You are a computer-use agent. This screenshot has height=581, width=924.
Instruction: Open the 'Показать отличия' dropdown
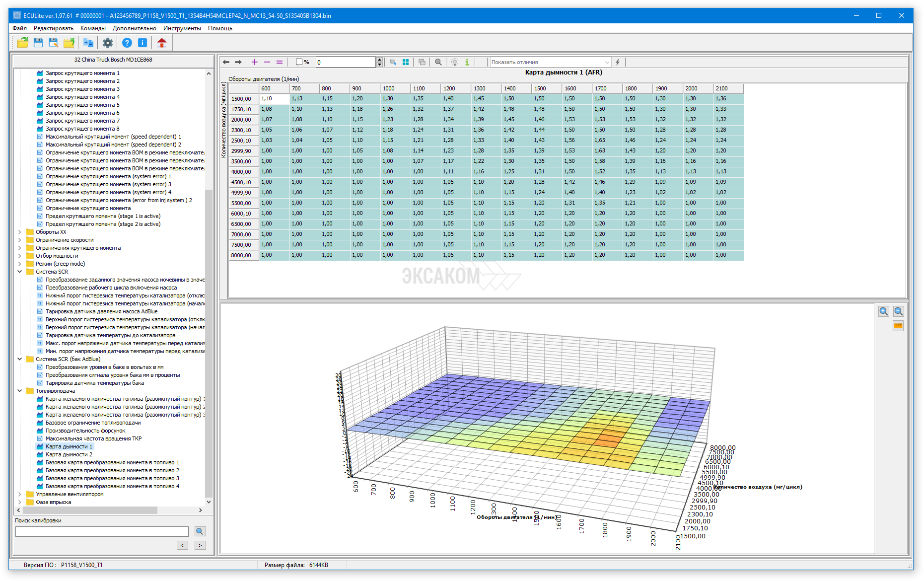[550, 62]
